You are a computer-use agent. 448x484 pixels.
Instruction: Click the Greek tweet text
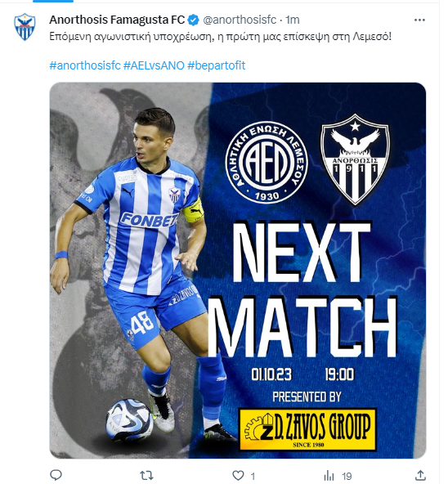(221, 37)
